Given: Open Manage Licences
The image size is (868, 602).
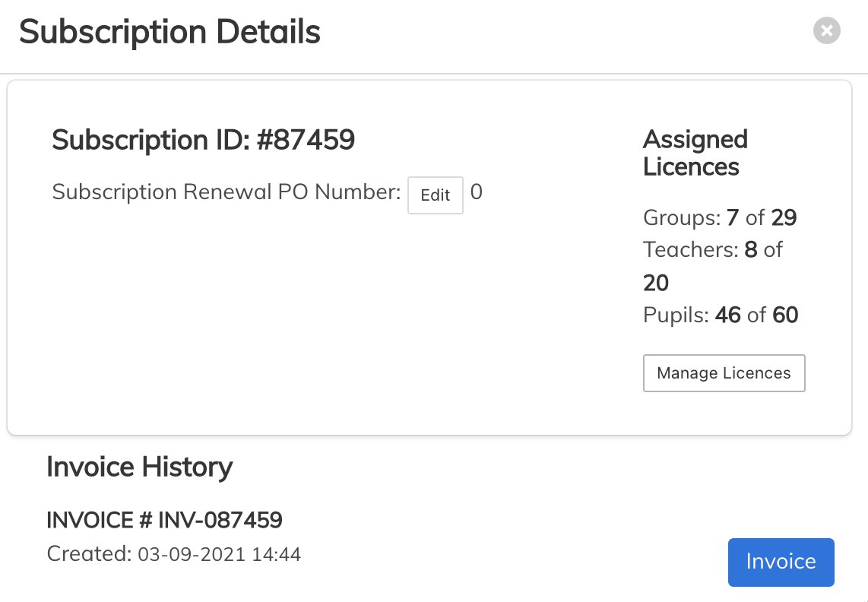Looking at the screenshot, I should pos(724,373).
